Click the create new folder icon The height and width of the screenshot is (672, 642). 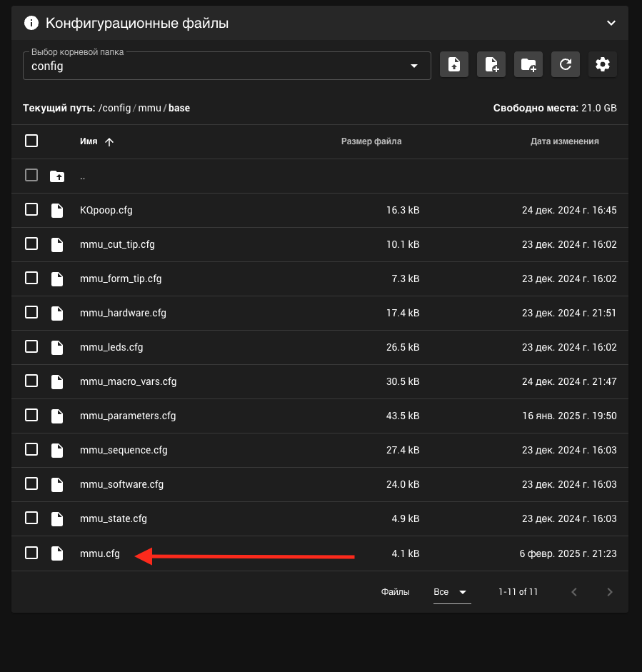[x=528, y=65]
